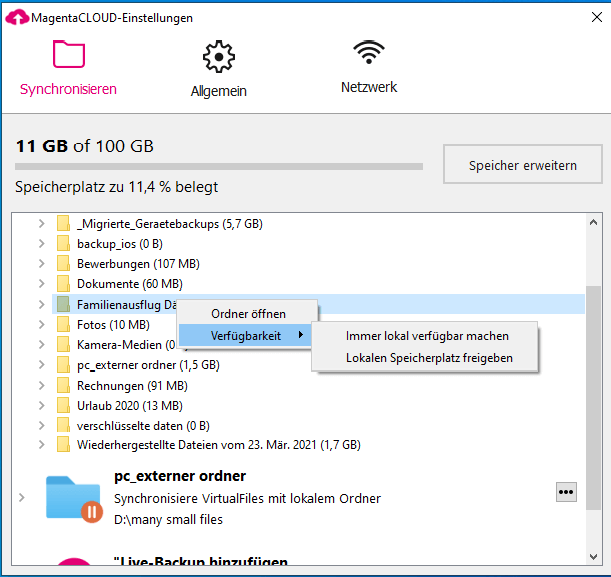Screen dimensions: 611x577
Task: Click the bold pc_externer ordner heading
Action: tap(180, 476)
